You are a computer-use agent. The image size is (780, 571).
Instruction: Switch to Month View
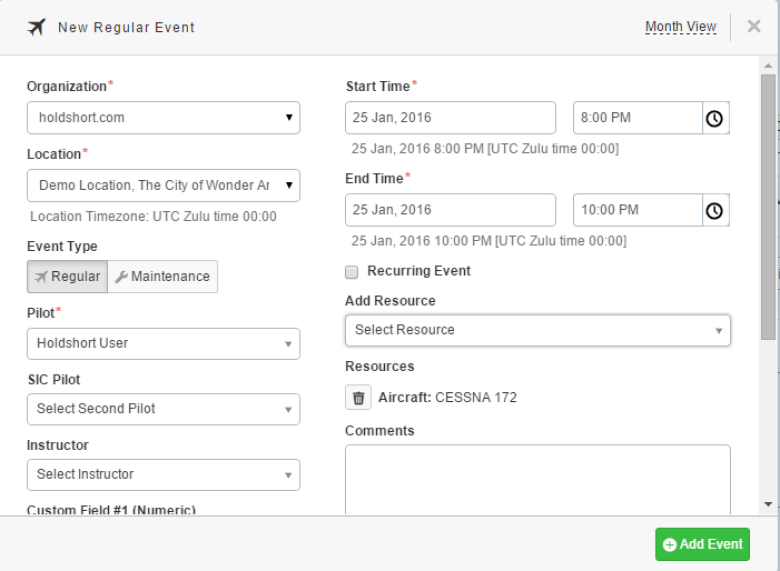click(x=681, y=27)
